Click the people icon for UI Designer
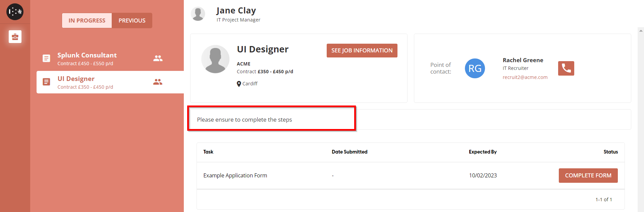This screenshot has width=644, height=212. click(x=158, y=82)
